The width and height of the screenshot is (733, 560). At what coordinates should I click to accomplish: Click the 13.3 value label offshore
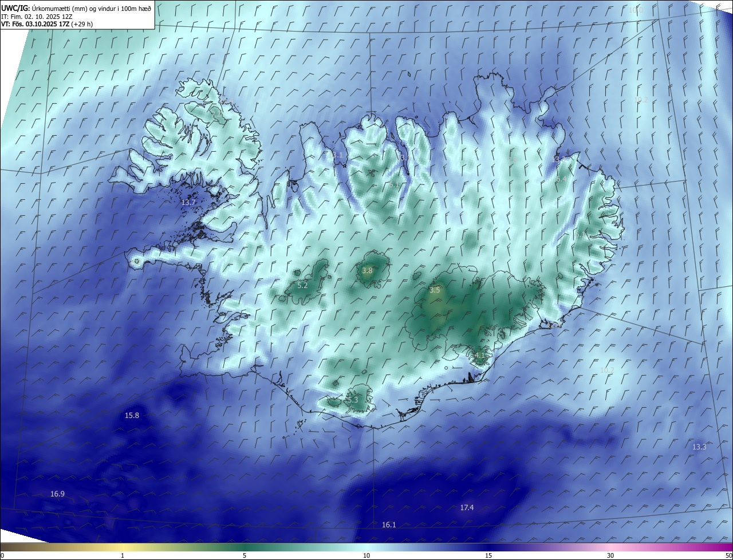coord(699,447)
